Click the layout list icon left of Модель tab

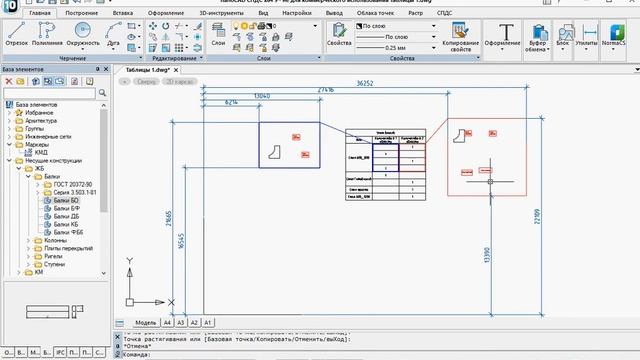[x=120, y=323]
